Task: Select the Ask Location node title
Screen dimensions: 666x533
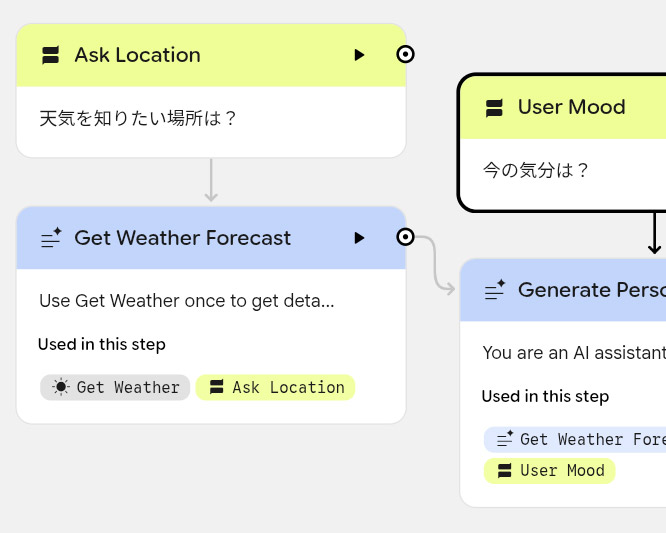Action: coord(137,55)
